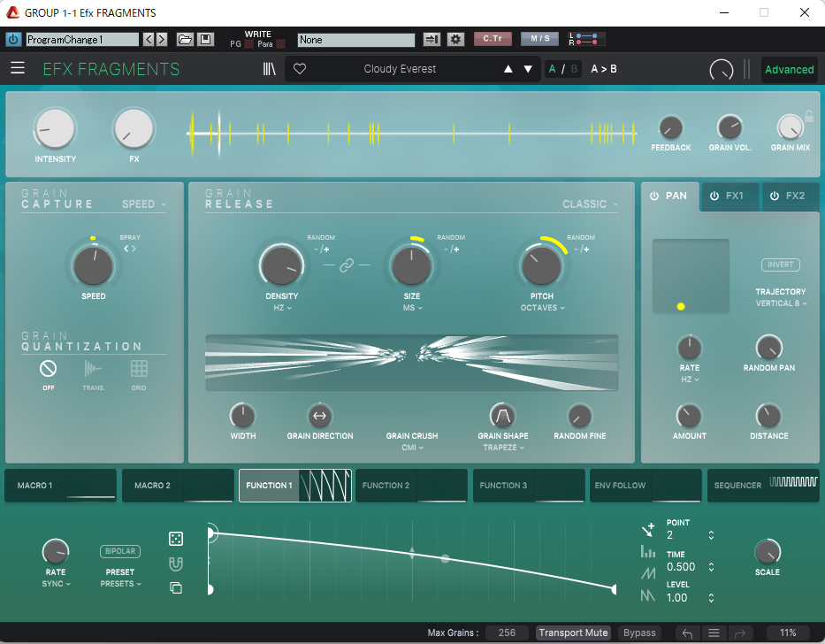This screenshot has height=644, width=825.
Task: Open the history list icon
Action: [714, 632]
